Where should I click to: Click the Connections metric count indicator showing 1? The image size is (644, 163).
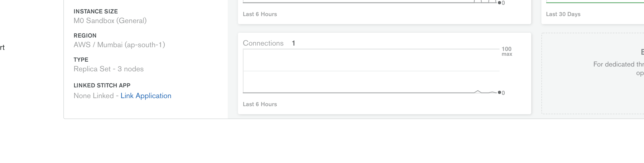pyautogui.click(x=294, y=43)
